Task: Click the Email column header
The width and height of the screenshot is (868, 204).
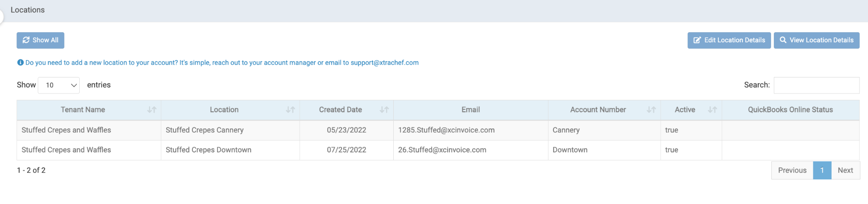Action: [x=470, y=110]
